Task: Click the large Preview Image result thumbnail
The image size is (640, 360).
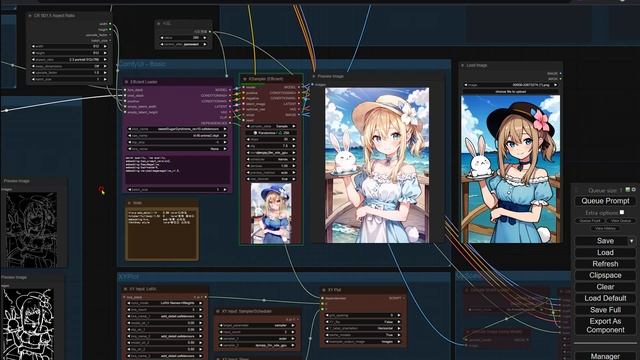Action: pyautogui.click(x=377, y=165)
